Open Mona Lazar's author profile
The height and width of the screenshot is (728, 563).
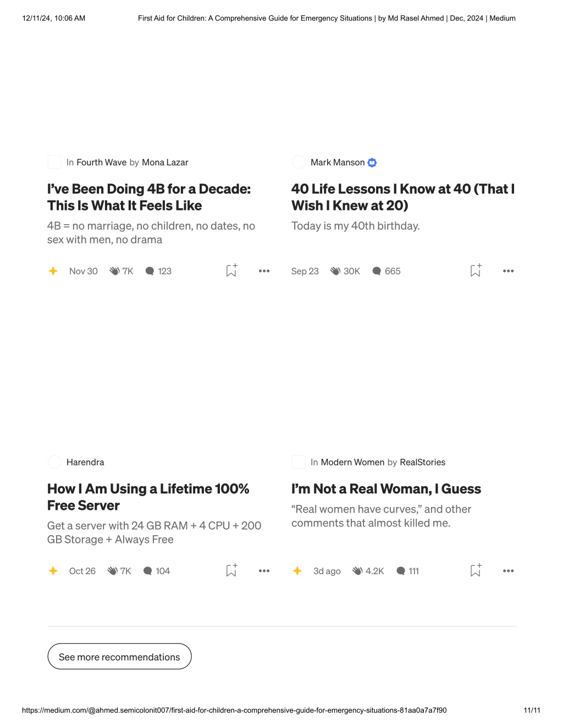(x=165, y=163)
